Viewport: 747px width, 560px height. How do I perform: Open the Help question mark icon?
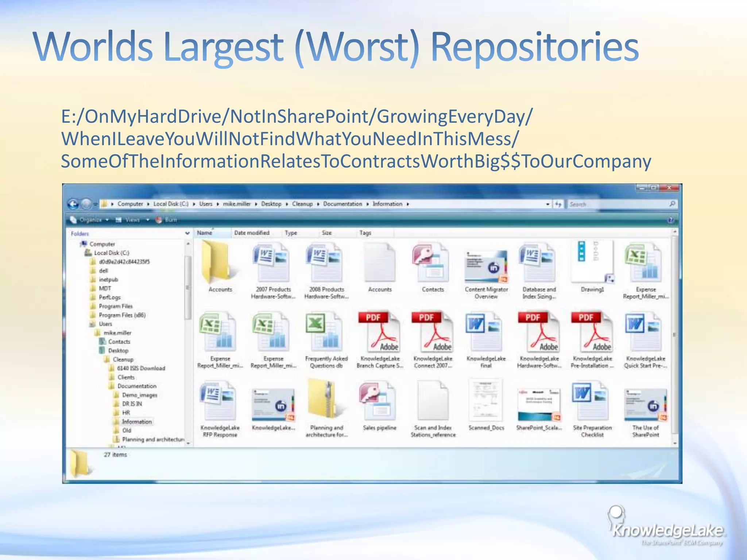(670, 220)
